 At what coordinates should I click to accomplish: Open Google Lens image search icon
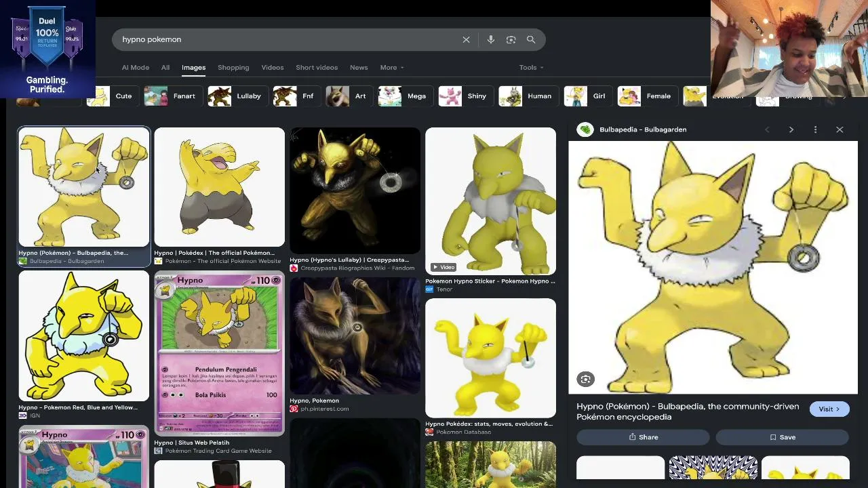(511, 40)
